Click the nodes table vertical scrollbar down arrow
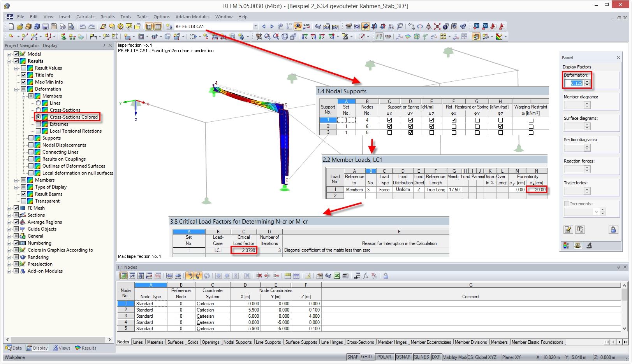632x364 pixels. pos(624,329)
